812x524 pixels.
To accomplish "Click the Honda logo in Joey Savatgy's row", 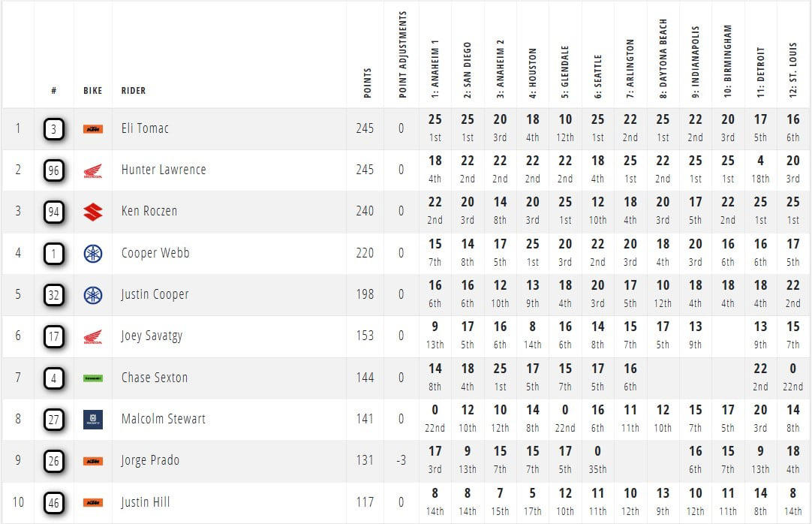I will coord(93,337).
